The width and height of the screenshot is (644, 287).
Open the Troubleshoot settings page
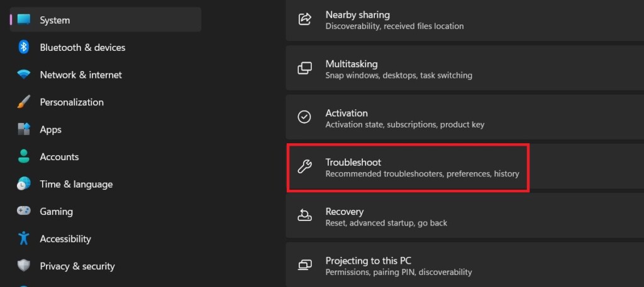coord(408,167)
